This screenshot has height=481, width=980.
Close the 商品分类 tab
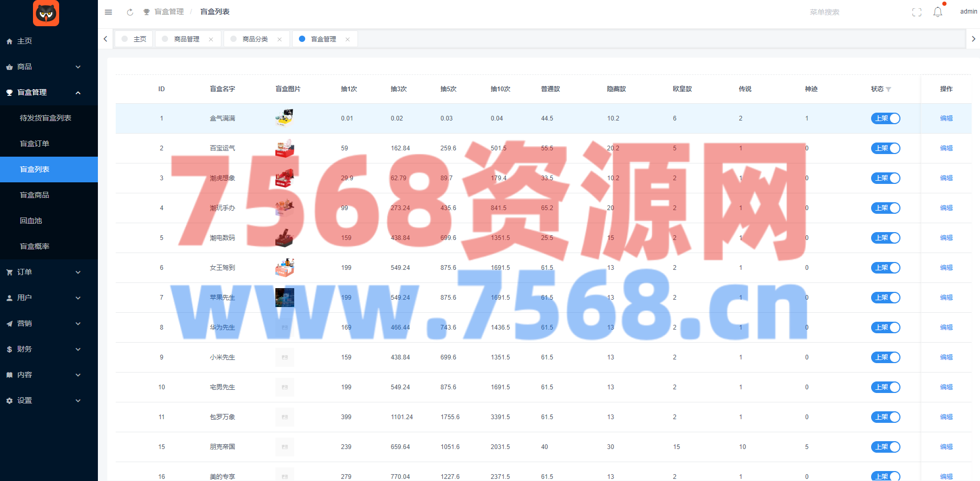pos(280,39)
